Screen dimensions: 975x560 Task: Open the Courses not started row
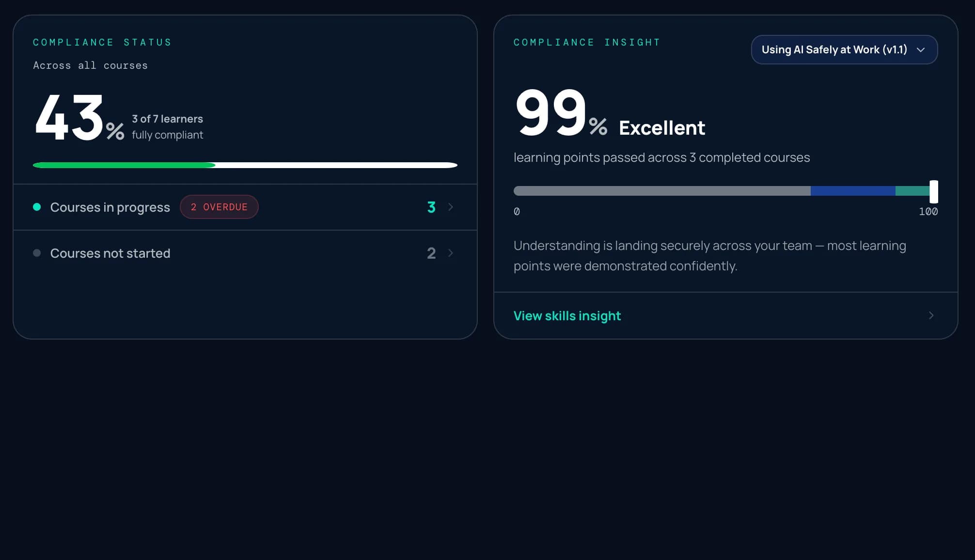[x=245, y=253]
